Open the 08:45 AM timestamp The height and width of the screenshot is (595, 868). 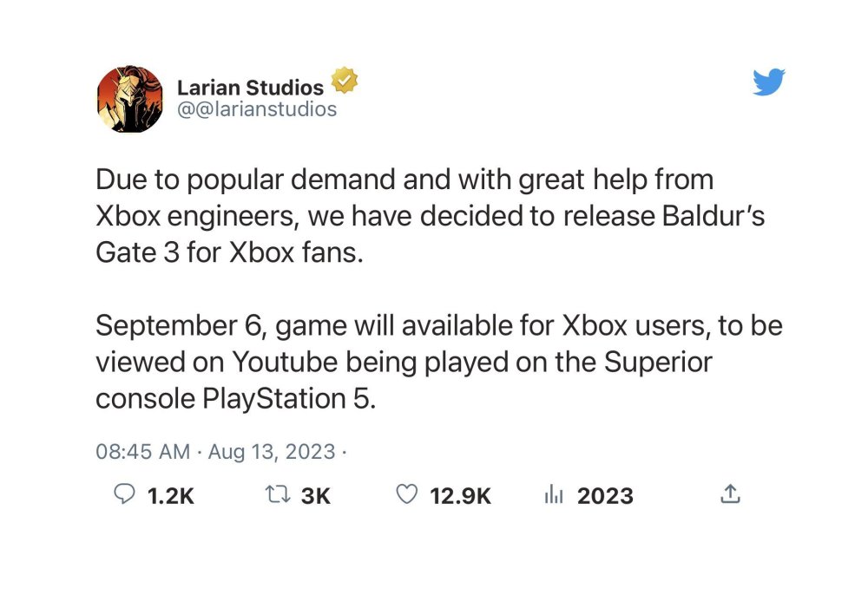pos(142,452)
